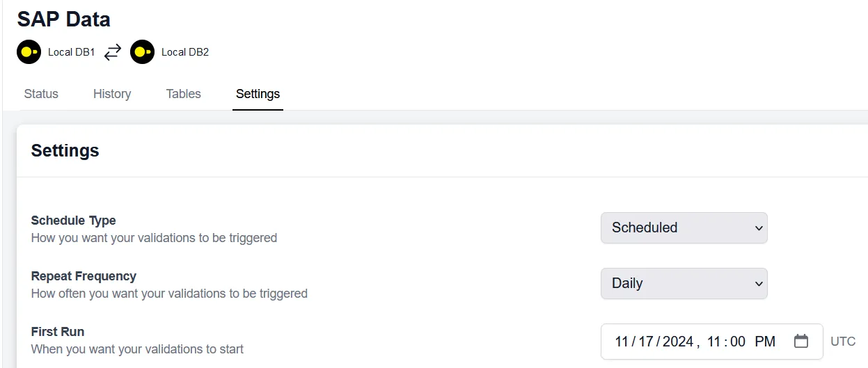This screenshot has height=368, width=868.
Task: Click the year 2024 in First Run
Action: pos(678,342)
